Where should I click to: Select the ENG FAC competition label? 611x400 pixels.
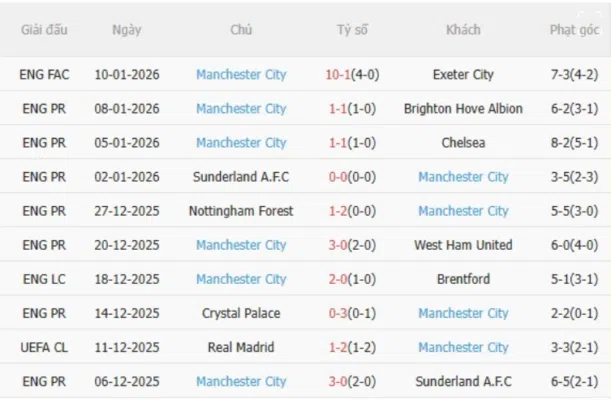click(45, 74)
